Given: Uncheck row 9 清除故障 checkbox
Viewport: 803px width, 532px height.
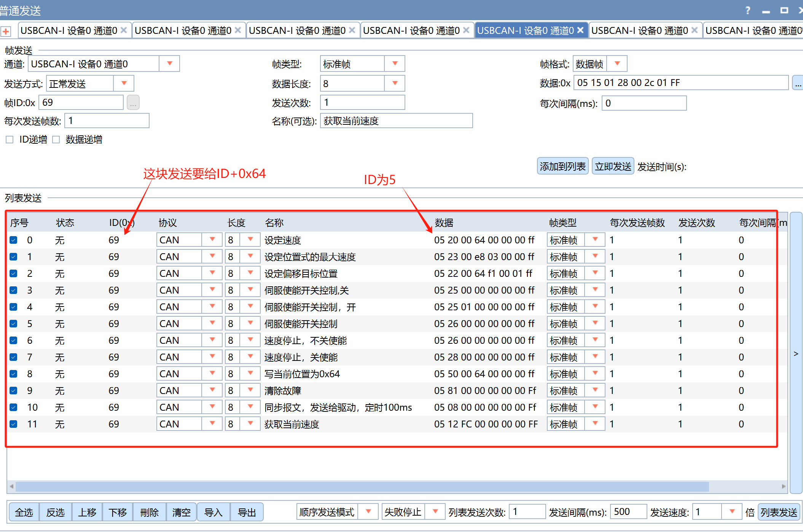Looking at the screenshot, I should pyautogui.click(x=13, y=391).
